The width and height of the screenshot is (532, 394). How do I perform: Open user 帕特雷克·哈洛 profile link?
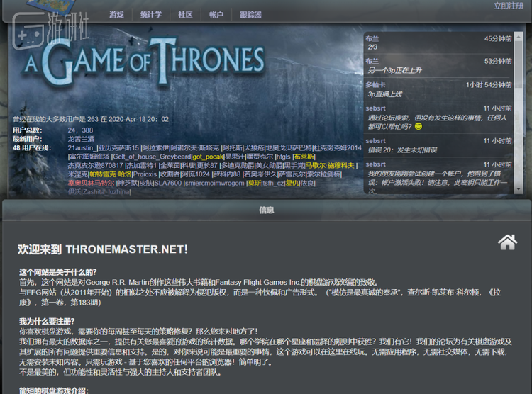tap(110, 174)
